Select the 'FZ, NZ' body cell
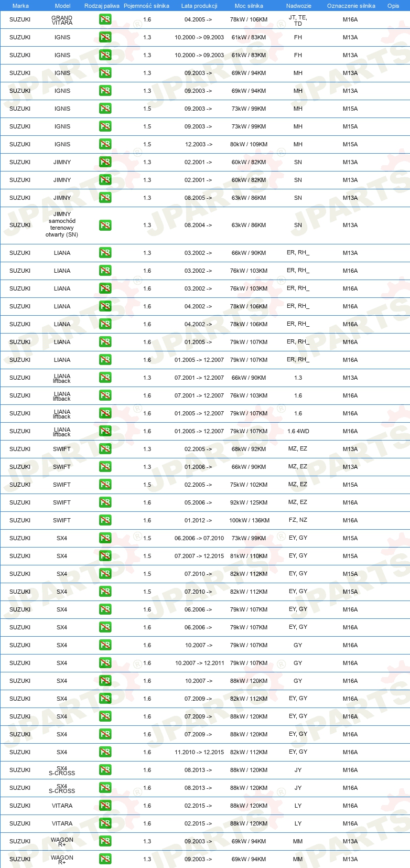The width and height of the screenshot is (410, 868). [298, 520]
